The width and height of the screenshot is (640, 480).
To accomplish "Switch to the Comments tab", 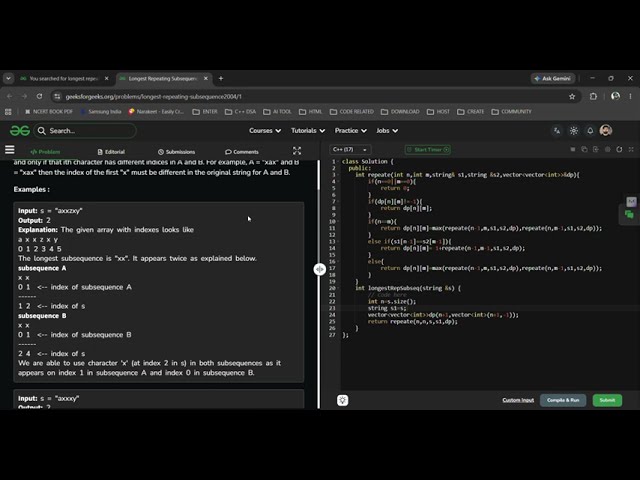I will tap(242, 152).
